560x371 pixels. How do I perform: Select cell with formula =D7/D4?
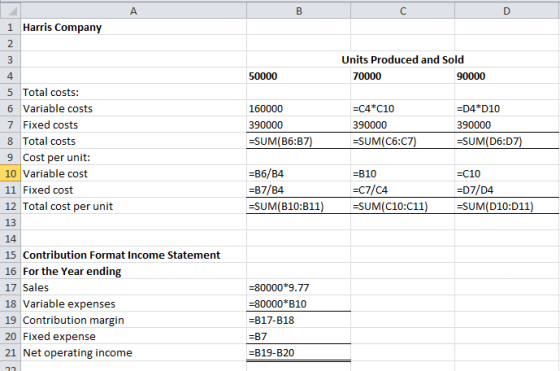507,190
